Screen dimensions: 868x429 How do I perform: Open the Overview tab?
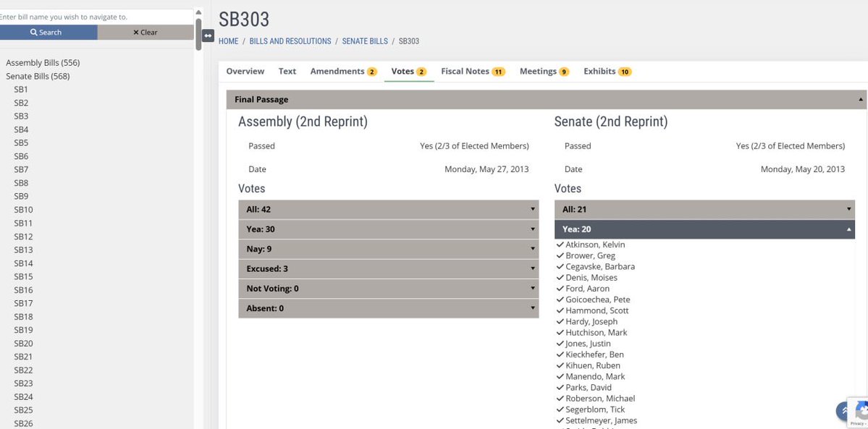click(x=245, y=72)
